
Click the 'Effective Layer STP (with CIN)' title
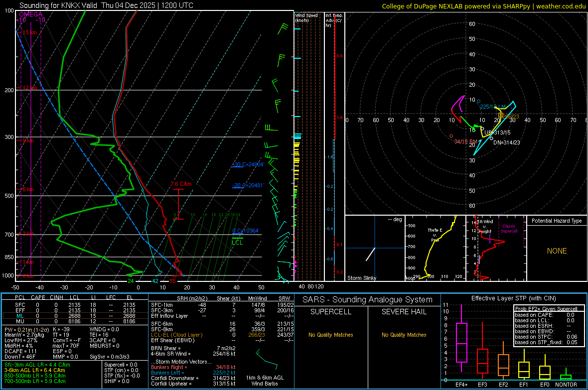(x=514, y=298)
